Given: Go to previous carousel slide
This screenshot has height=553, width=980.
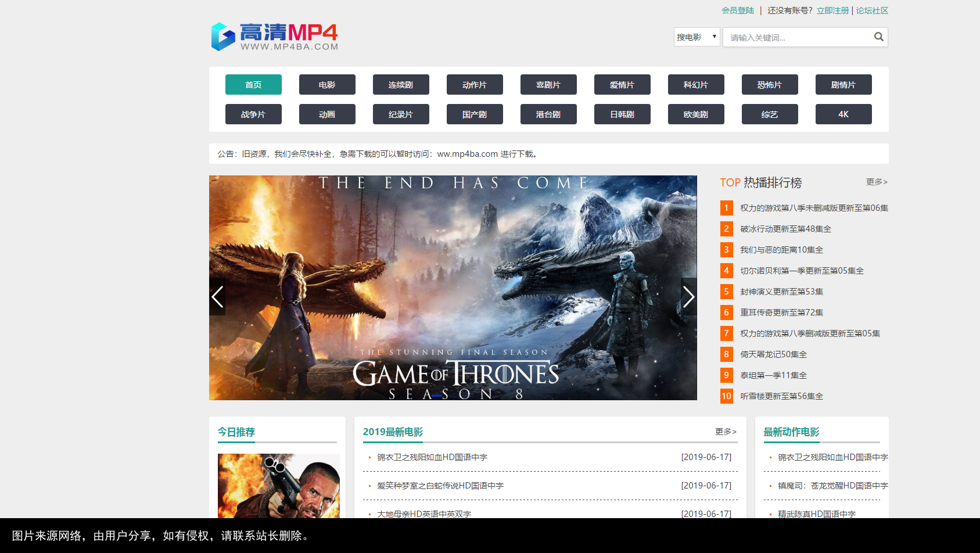Looking at the screenshot, I should click(x=217, y=297).
